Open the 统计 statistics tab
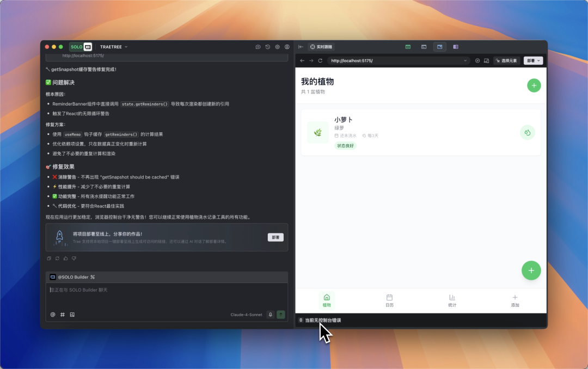This screenshot has height=369, width=588. [452, 300]
